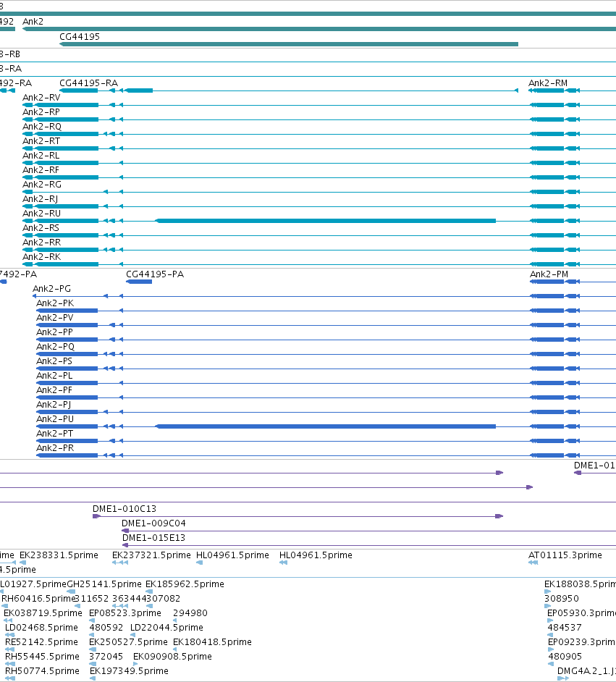Select the EK038719.5prime label
This screenshot has width=616, height=682.
[x=43, y=612]
